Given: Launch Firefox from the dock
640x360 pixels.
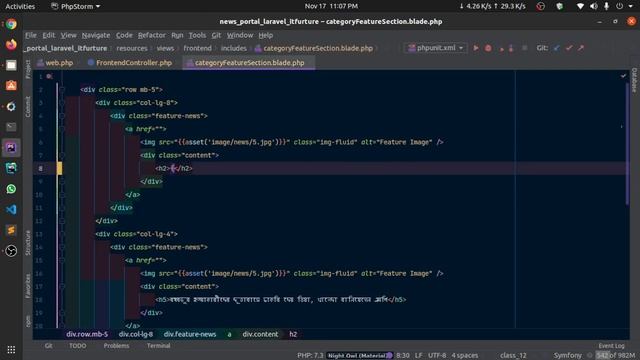Looking at the screenshot, I should pos(11,44).
